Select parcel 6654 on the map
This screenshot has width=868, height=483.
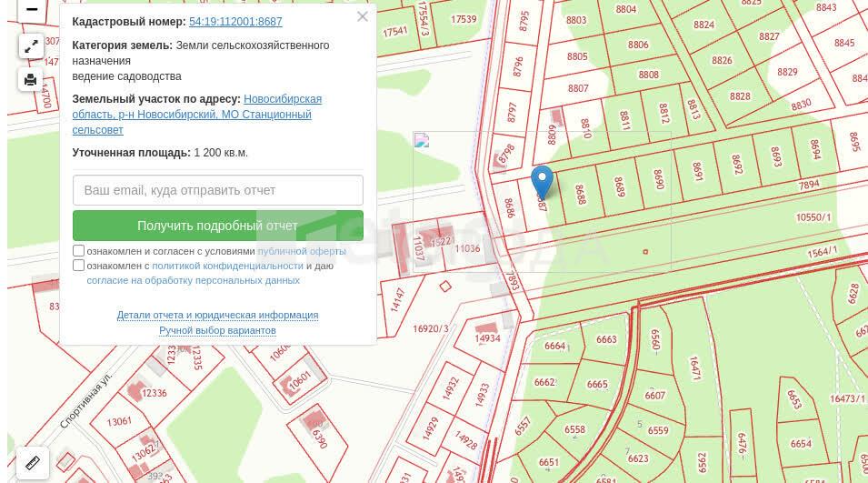point(801,444)
